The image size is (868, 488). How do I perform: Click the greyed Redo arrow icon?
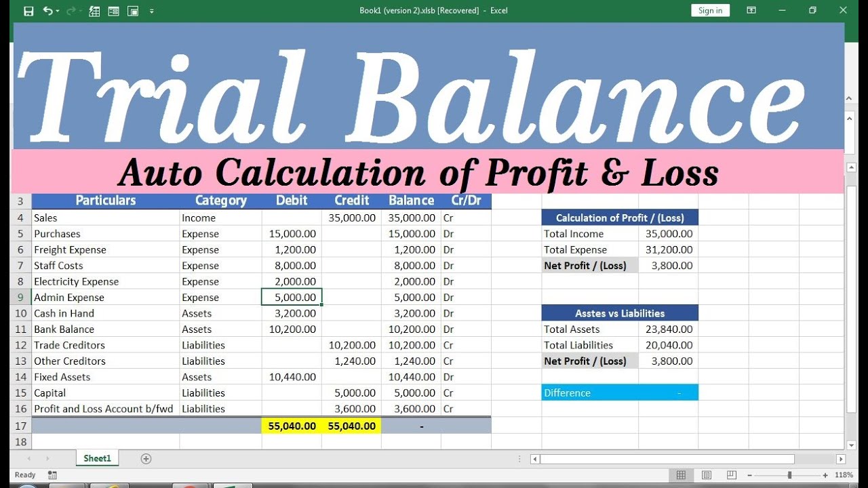[x=71, y=11]
